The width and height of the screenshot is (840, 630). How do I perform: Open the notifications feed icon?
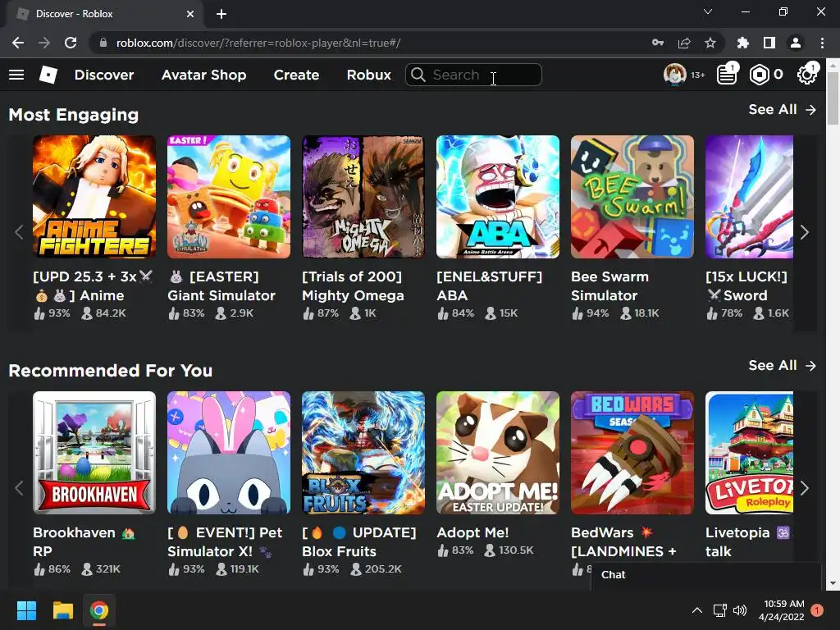point(727,75)
